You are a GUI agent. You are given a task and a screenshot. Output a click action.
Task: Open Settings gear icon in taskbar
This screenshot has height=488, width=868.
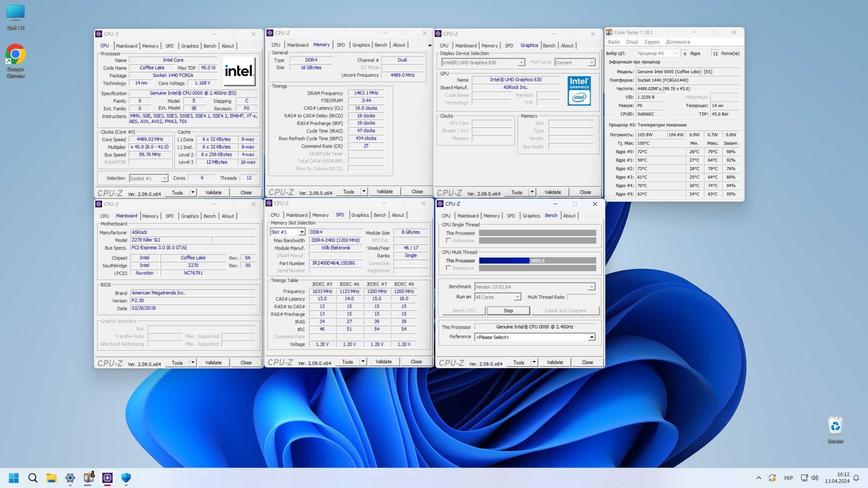click(70, 478)
